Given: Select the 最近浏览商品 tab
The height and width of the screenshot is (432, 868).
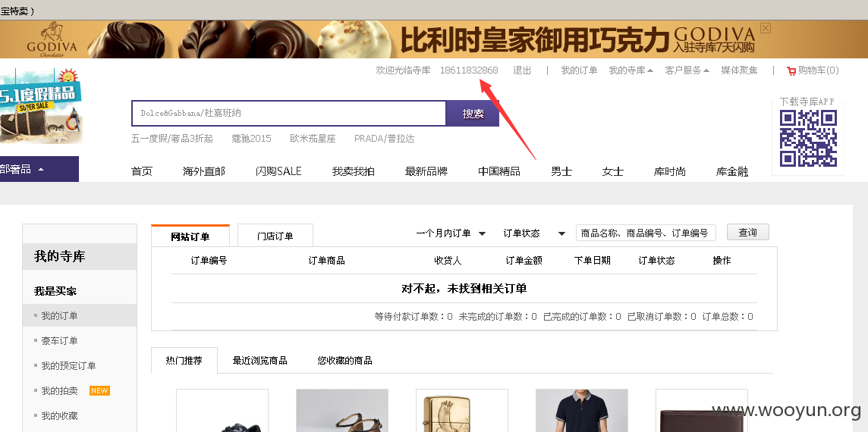Looking at the screenshot, I should click(259, 361).
